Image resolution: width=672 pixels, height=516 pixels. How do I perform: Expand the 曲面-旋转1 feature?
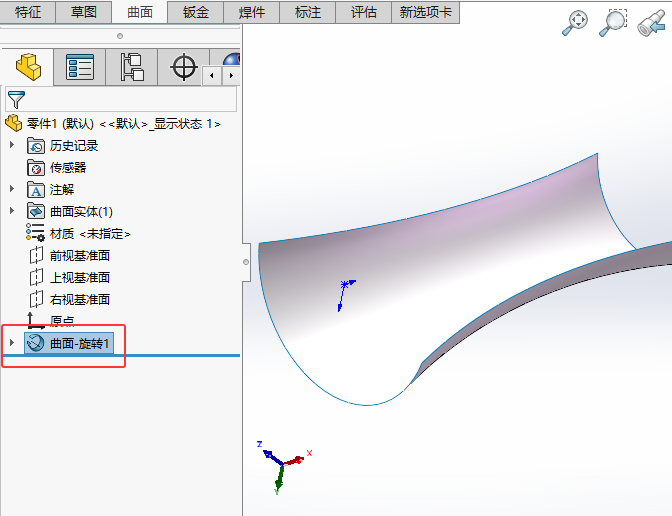[12, 342]
